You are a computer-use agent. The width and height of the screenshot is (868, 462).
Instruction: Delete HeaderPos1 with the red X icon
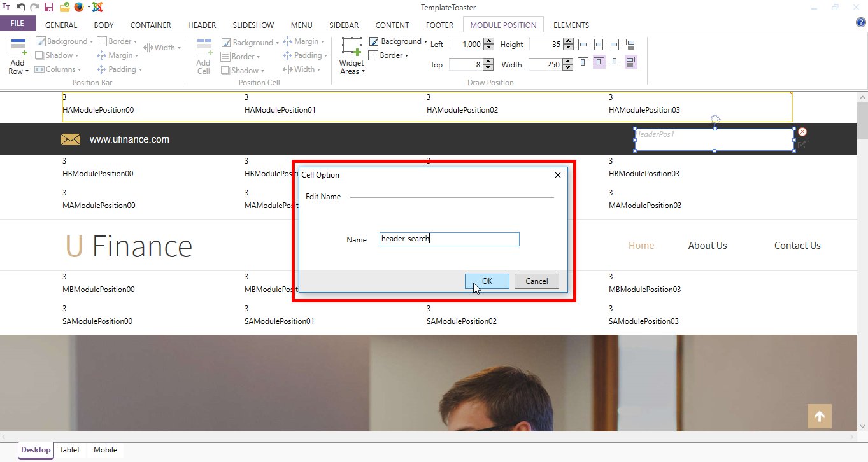click(802, 132)
